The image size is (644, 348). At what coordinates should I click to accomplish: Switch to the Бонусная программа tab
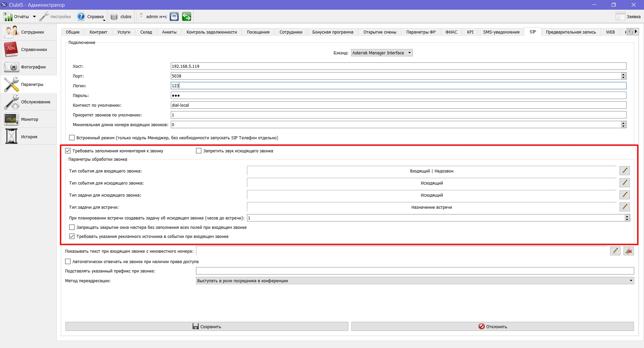click(x=333, y=32)
